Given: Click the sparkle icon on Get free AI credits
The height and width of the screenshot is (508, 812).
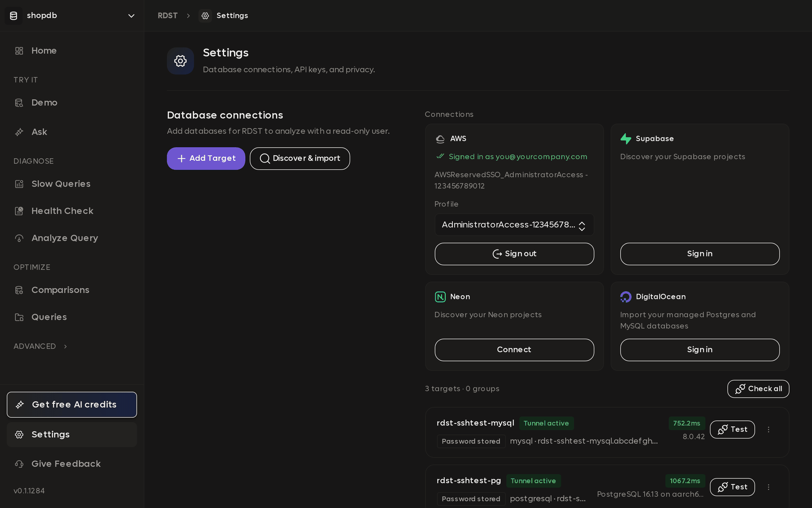Looking at the screenshot, I should point(20,405).
